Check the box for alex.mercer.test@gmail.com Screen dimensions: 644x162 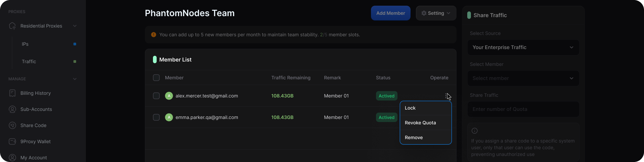pyautogui.click(x=156, y=96)
